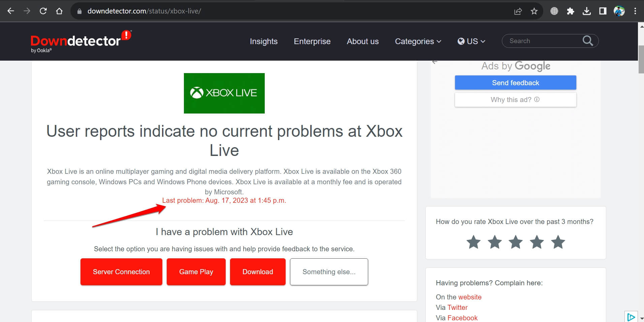Image resolution: width=644 pixels, height=322 pixels.
Task: Open the Insights menu item
Action: tap(264, 41)
